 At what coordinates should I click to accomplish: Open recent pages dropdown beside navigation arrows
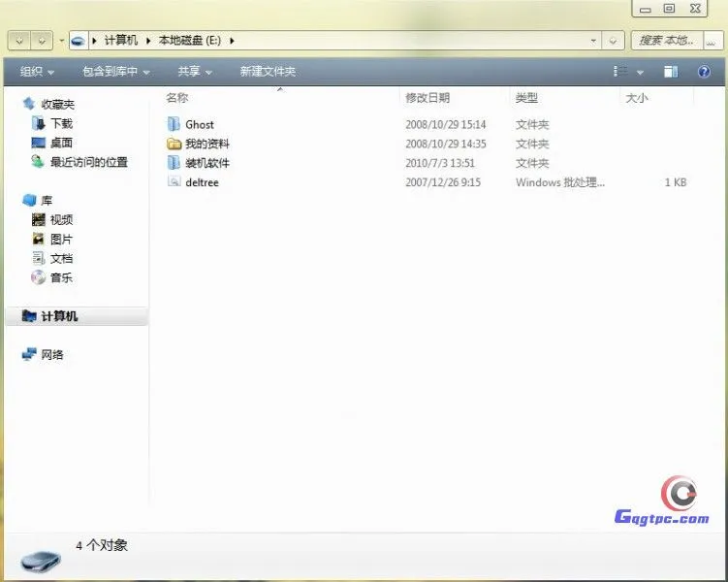tap(61, 41)
